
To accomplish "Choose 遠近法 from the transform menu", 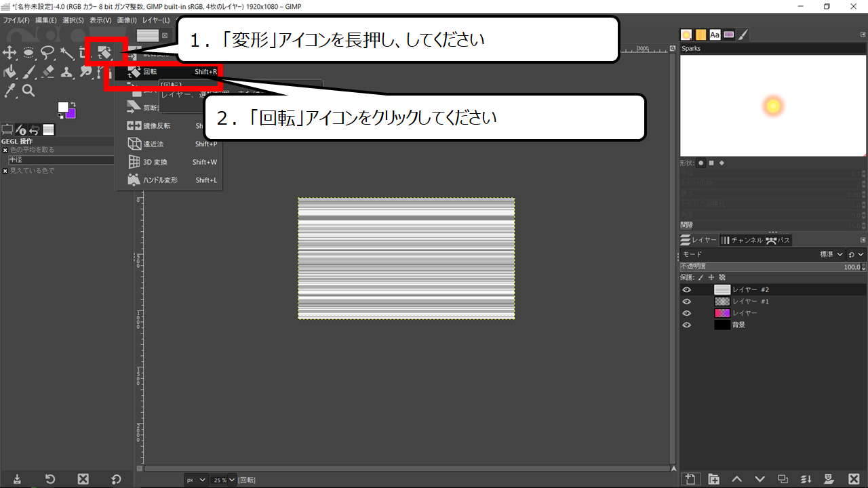I will (168, 144).
